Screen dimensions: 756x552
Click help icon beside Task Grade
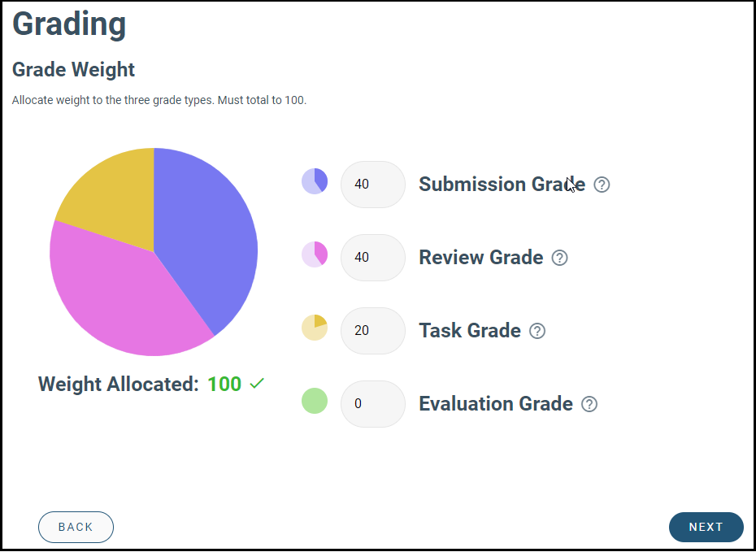tap(537, 331)
